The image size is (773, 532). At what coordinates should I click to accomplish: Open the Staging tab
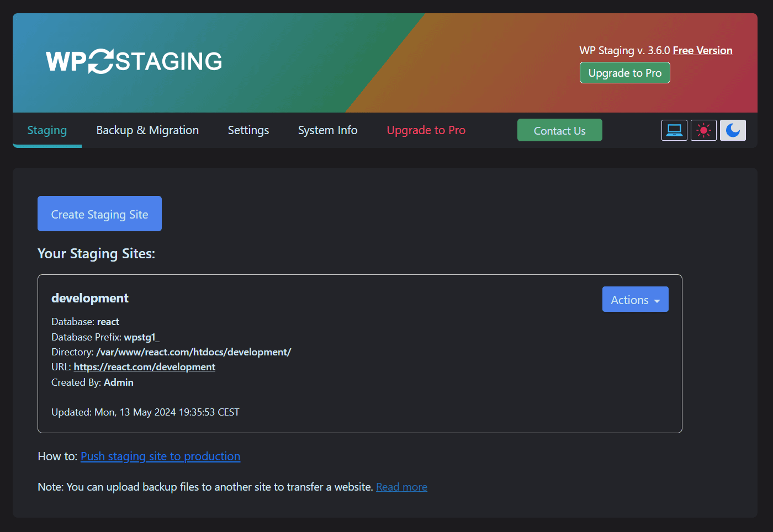point(47,130)
